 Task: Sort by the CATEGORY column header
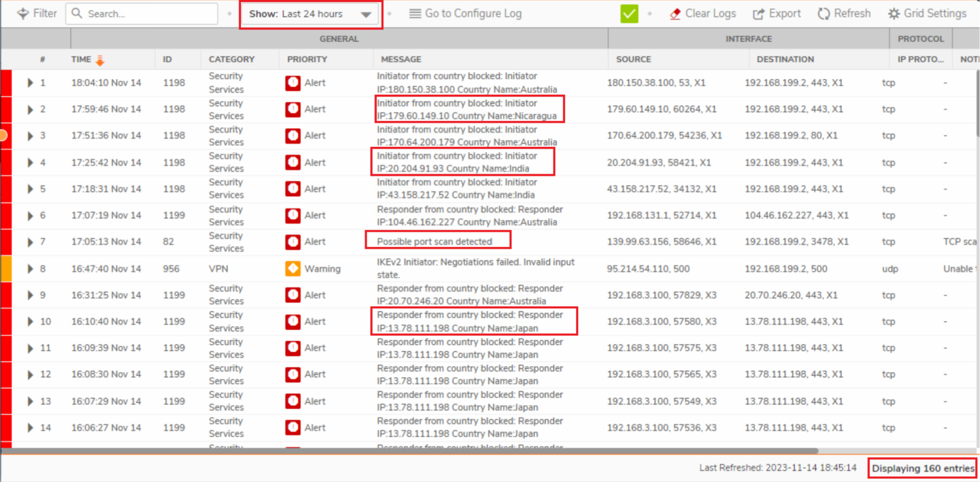[x=231, y=59]
